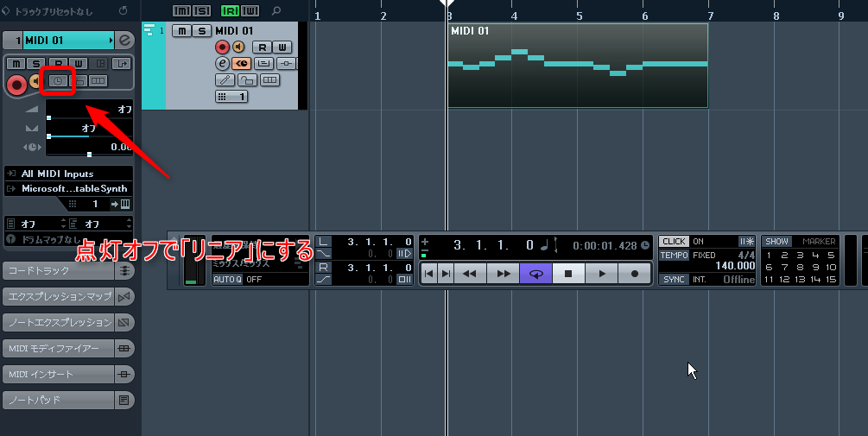868x436 pixels.
Task: Adjust the track delay slider handle
Action: tap(89, 155)
